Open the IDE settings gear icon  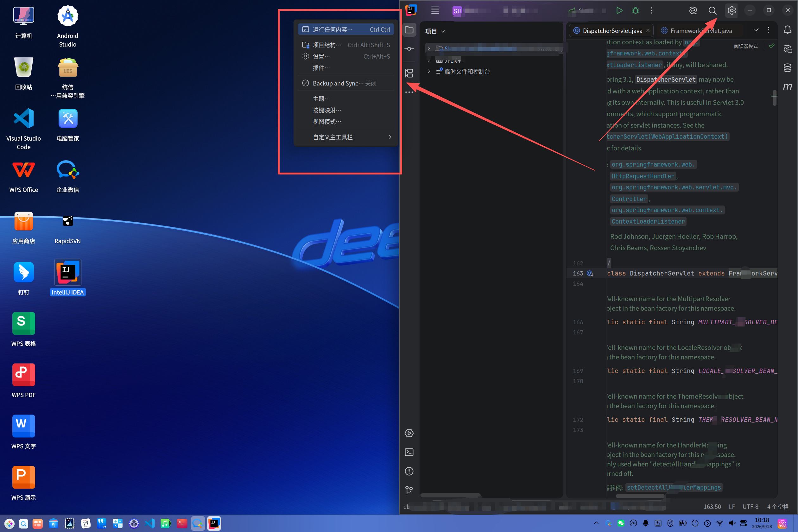click(x=731, y=10)
